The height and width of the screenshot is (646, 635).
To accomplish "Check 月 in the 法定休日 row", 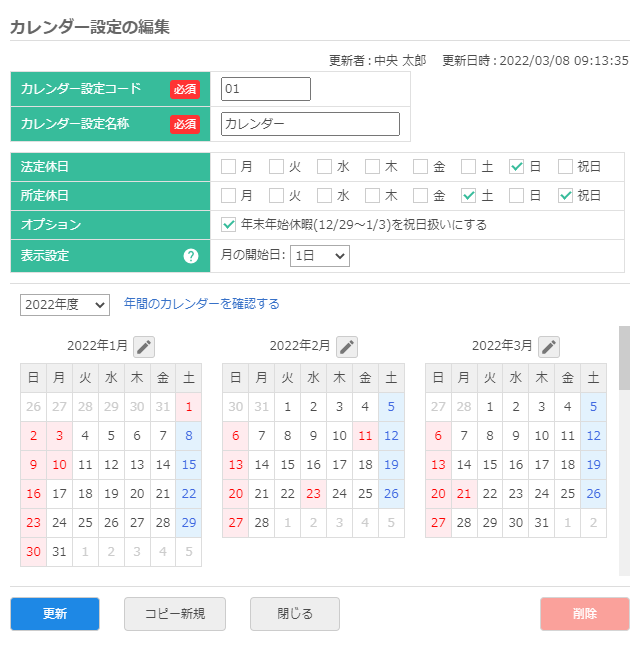I will point(228,167).
